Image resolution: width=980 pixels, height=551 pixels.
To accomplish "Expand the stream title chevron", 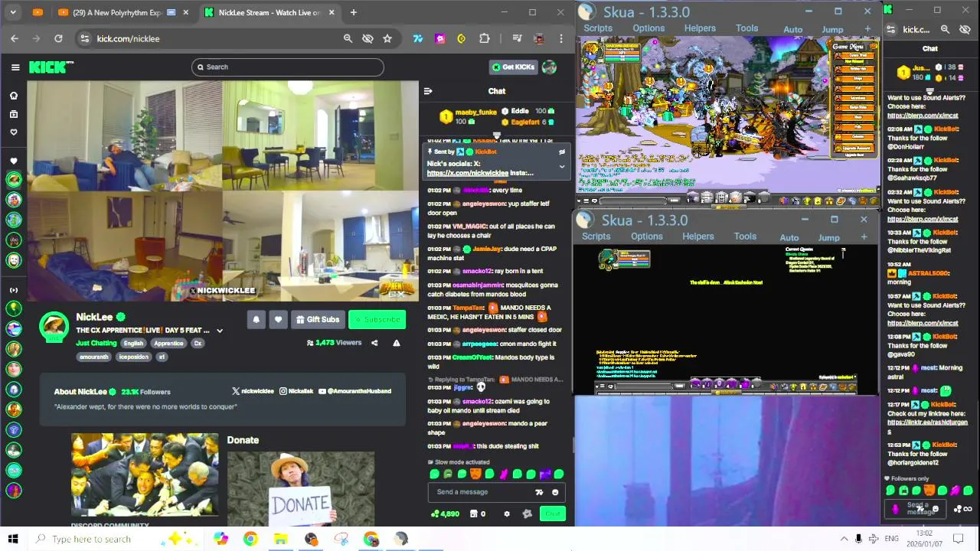I will (x=220, y=331).
